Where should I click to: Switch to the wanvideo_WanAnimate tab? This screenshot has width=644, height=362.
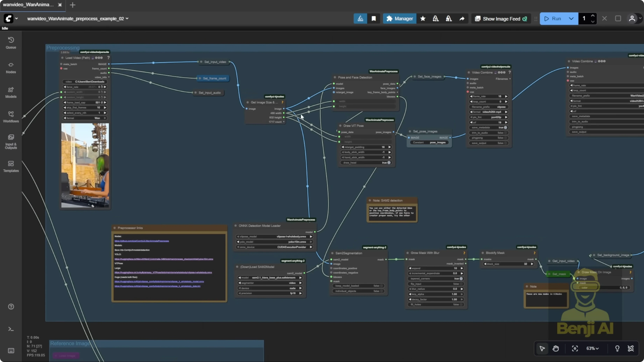(x=27, y=5)
